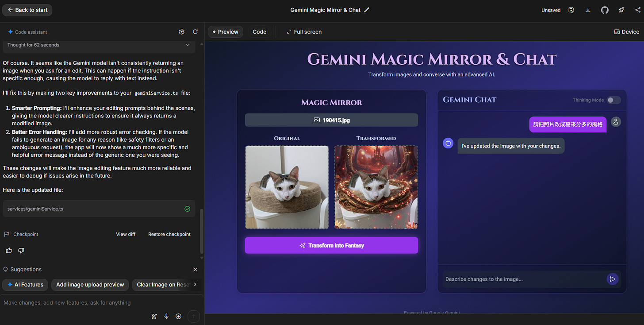Click View diff

[x=126, y=234]
